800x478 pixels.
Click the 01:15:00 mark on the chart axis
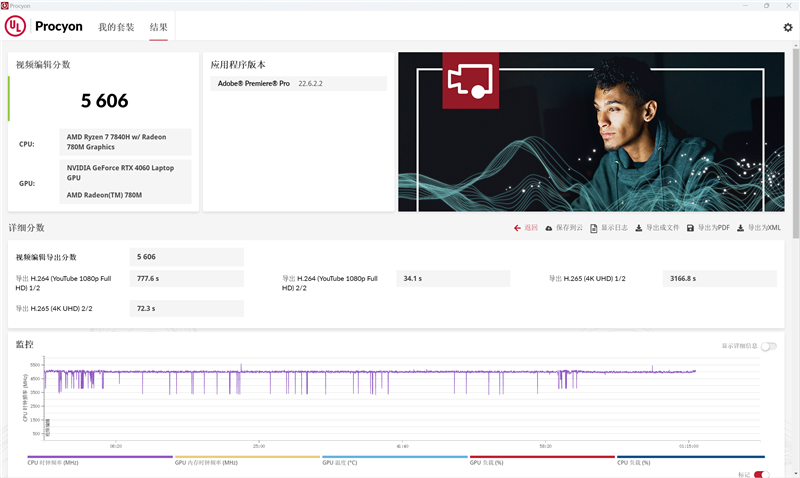(x=688, y=446)
